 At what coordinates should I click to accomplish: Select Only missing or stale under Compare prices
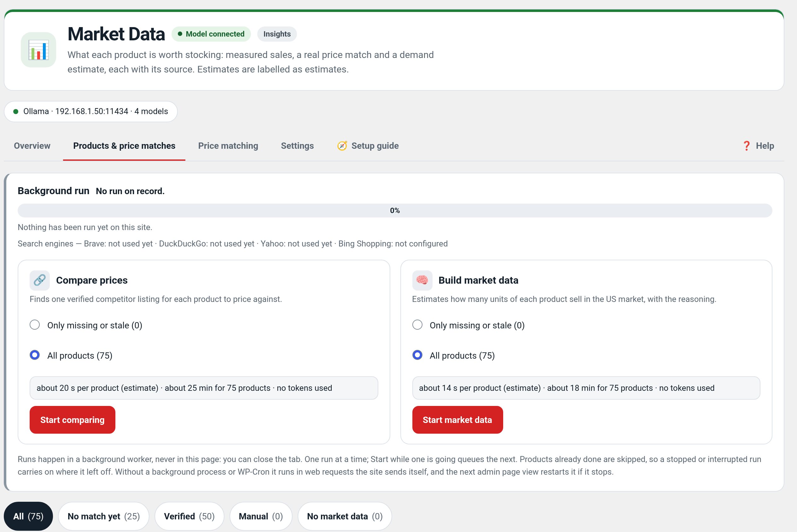point(35,325)
